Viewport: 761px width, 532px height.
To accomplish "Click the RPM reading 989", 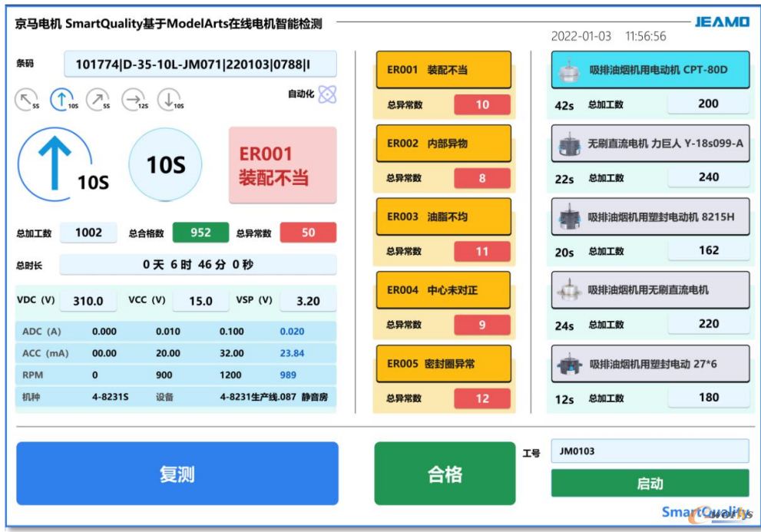I will pyautogui.click(x=288, y=375).
